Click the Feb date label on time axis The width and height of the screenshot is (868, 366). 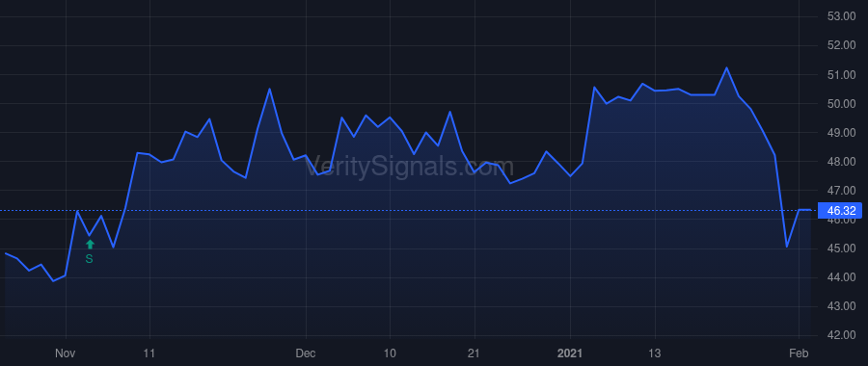pyautogui.click(x=799, y=353)
